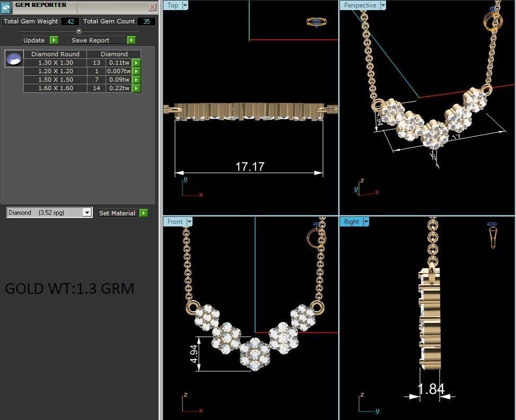Open the Front viewport dropdown arrow
Image resolution: width=516 pixels, height=420 pixels.
(x=189, y=222)
